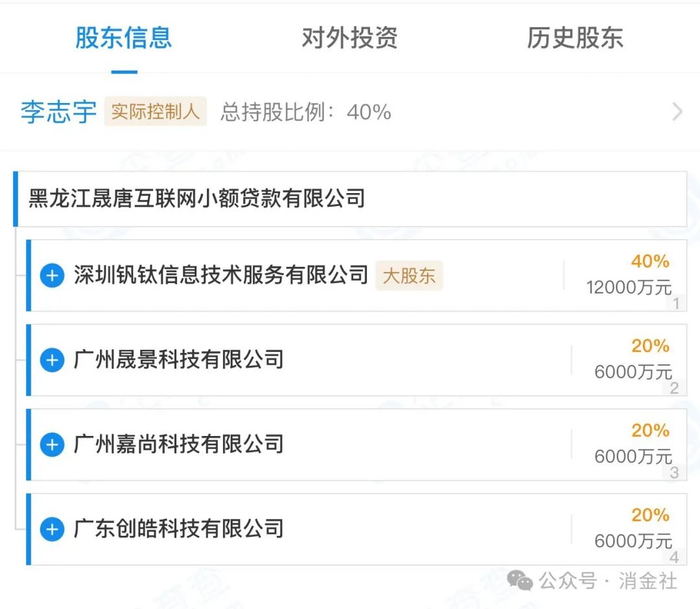Open 广东创皓科技有限公司 company name
The width and height of the screenshot is (700, 609).
[x=179, y=528]
